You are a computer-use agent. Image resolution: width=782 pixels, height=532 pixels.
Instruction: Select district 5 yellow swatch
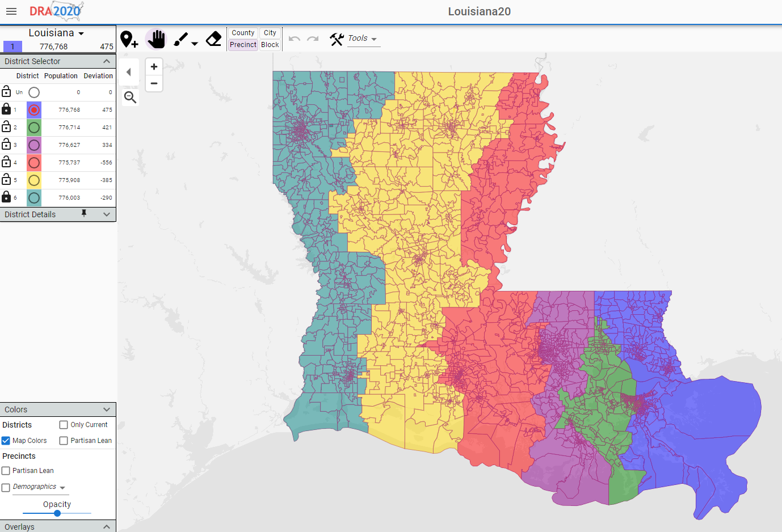pyautogui.click(x=34, y=180)
